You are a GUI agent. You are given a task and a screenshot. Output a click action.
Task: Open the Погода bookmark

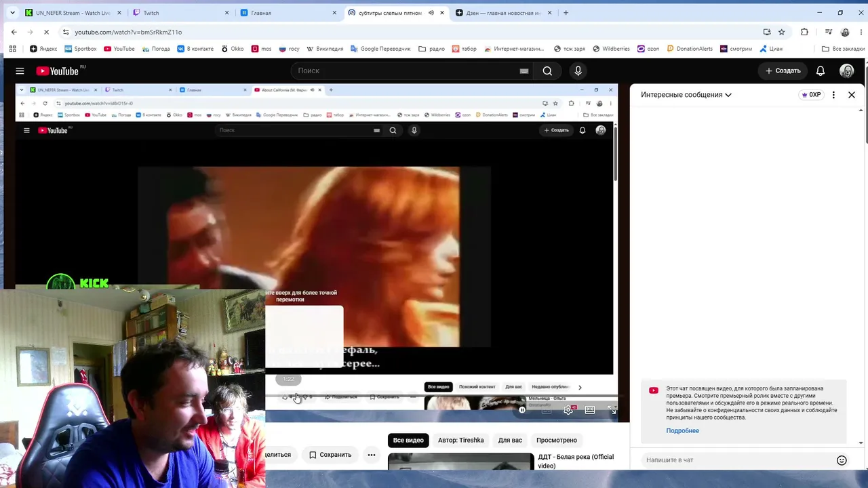155,49
